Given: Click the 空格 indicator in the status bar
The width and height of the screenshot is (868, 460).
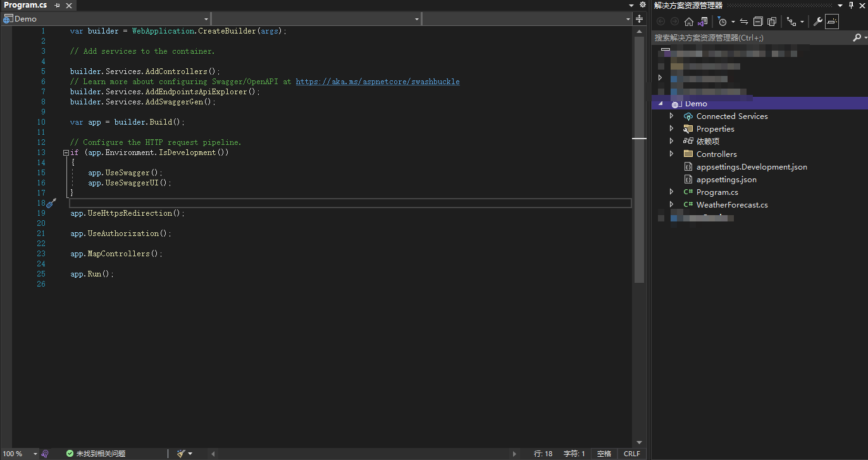Looking at the screenshot, I should 604,454.
